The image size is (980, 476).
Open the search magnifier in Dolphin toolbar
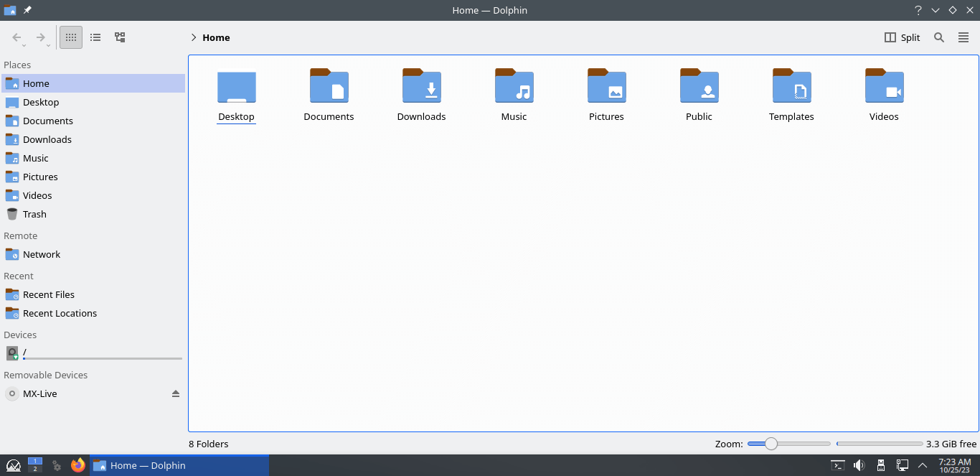(939, 37)
